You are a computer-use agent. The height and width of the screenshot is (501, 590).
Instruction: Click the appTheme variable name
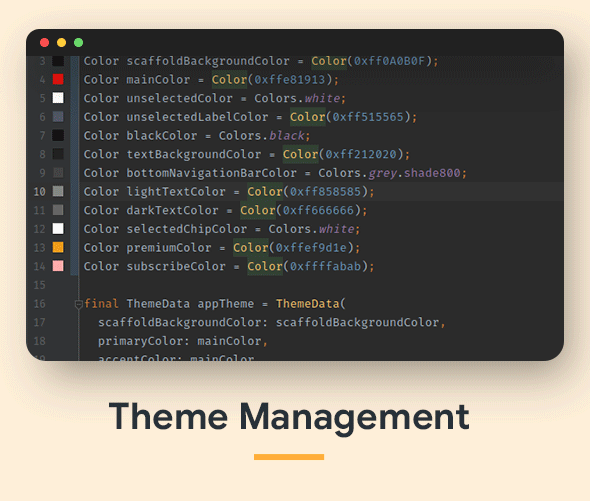point(226,304)
